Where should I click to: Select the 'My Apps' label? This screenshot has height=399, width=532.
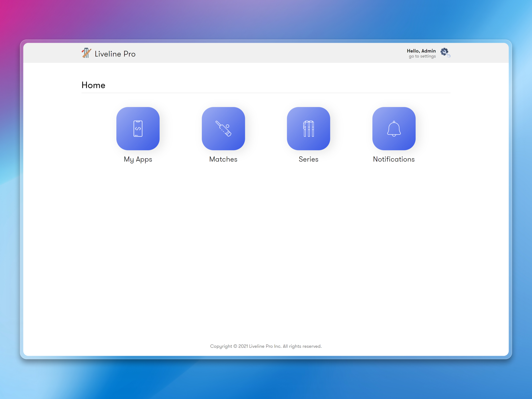click(138, 159)
